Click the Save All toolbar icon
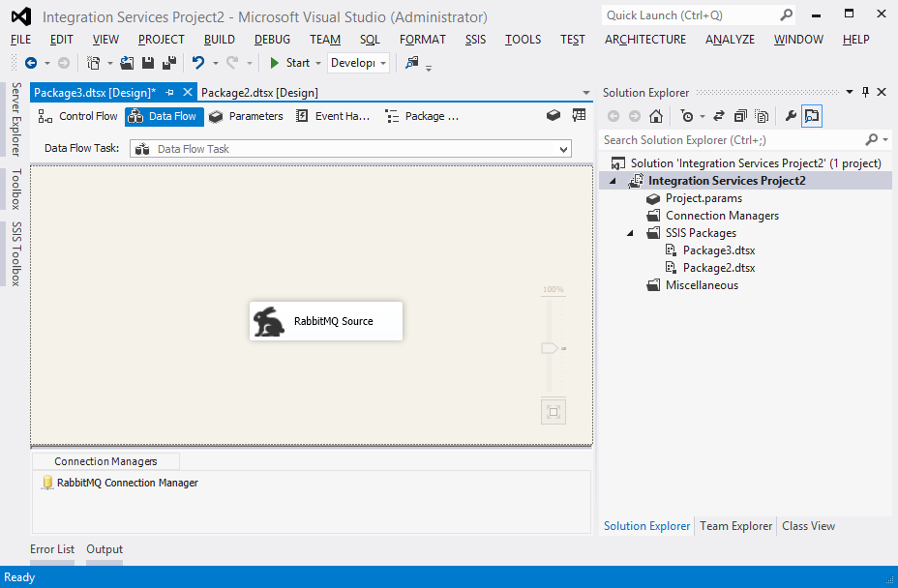 [169, 63]
